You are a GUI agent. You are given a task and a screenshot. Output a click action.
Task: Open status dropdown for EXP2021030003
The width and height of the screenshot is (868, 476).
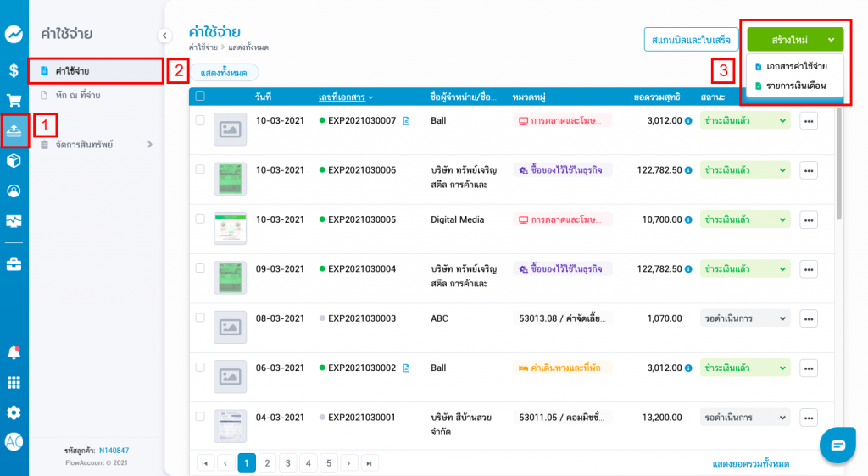tap(745, 318)
